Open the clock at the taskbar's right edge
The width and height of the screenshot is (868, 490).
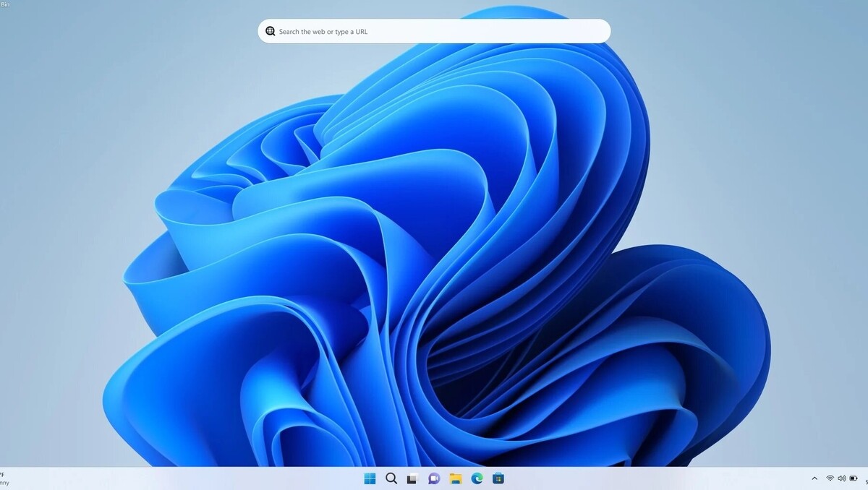pos(865,481)
